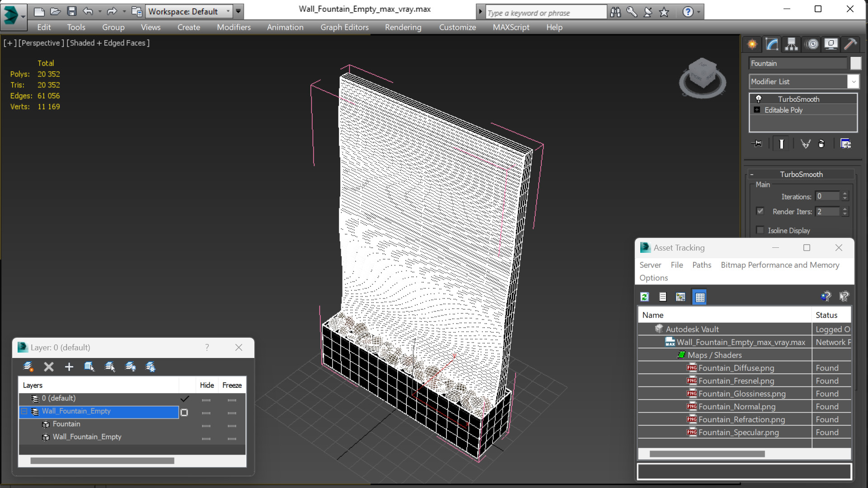Redo the last scene operation

112,12
